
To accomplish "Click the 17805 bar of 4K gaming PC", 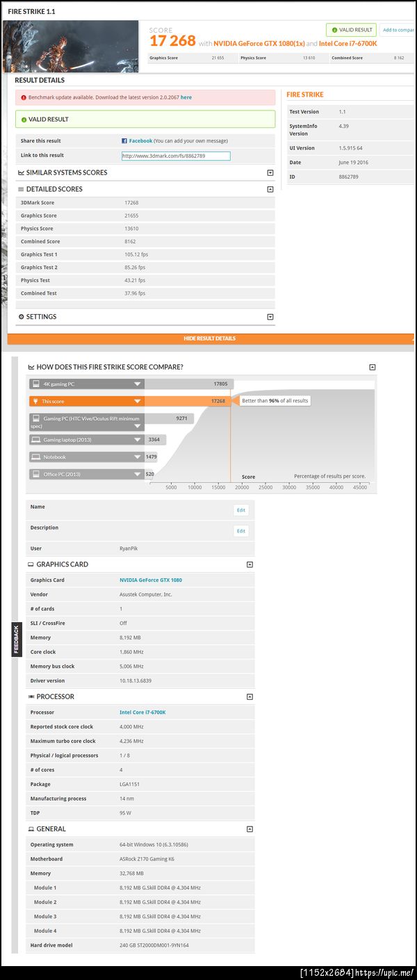I will pos(189,384).
